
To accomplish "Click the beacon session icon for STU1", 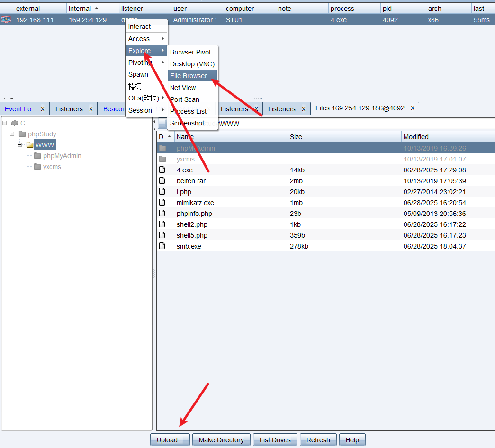I will (6, 19).
